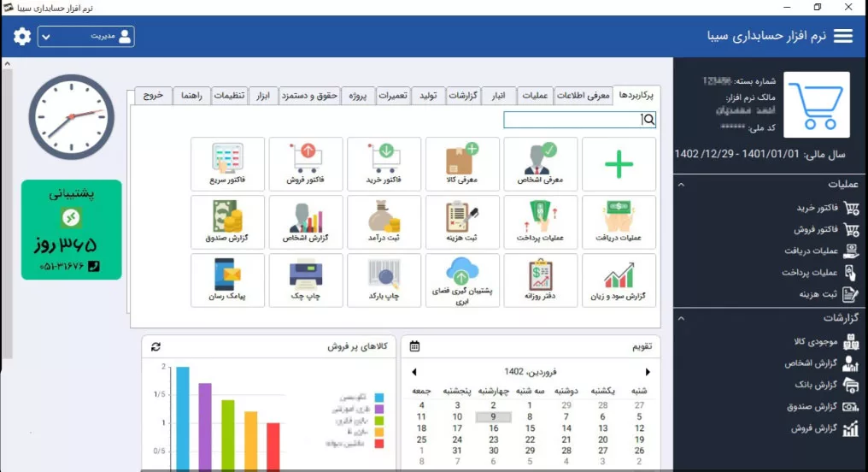Open عملیات پرداخت in sidebar
The width and height of the screenshot is (868, 472).
pyautogui.click(x=820, y=273)
